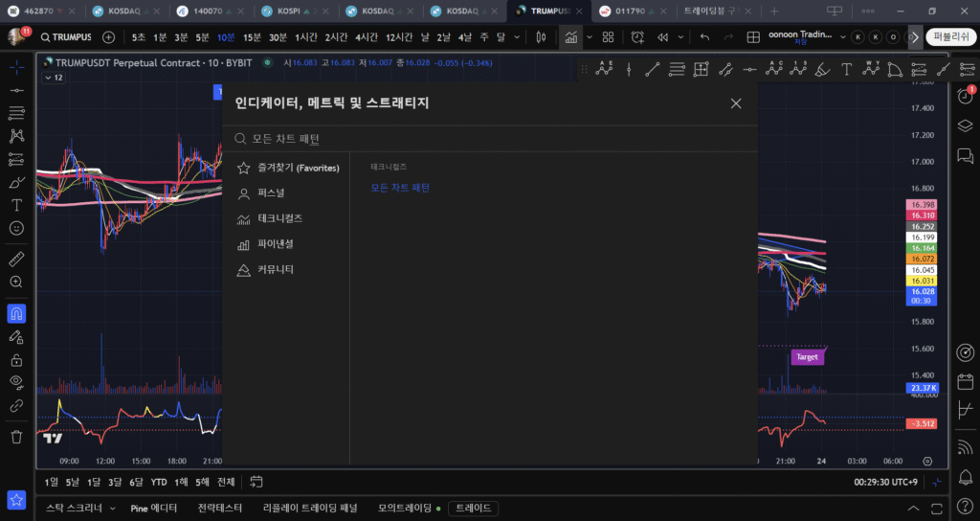Expand the interval dropdown chevron
Image resolution: width=980 pixels, height=521 pixels.
[517, 37]
